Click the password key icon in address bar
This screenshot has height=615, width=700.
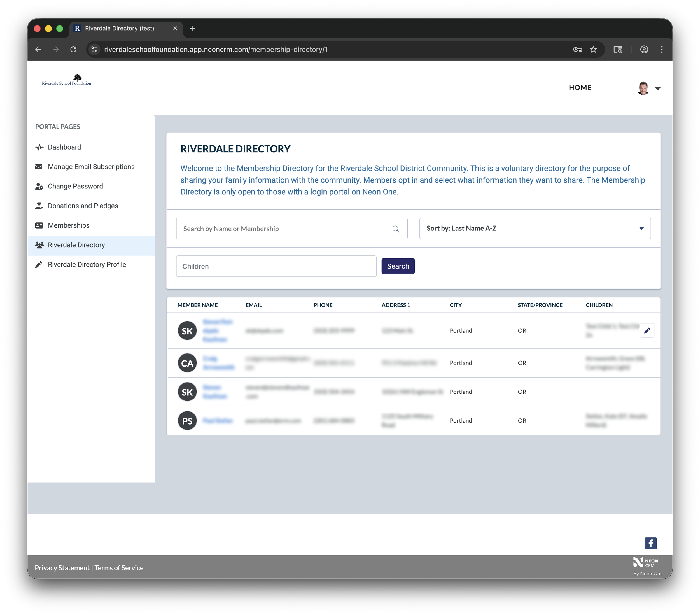coord(577,49)
